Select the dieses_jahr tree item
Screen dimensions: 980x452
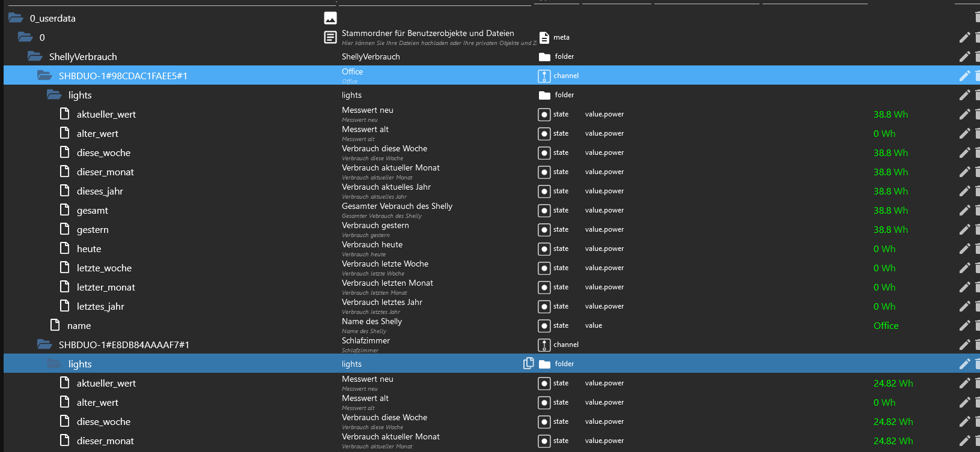[100, 191]
